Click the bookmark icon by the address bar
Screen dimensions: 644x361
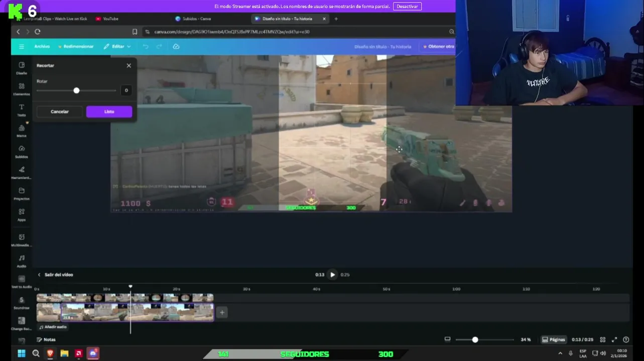[135, 32]
